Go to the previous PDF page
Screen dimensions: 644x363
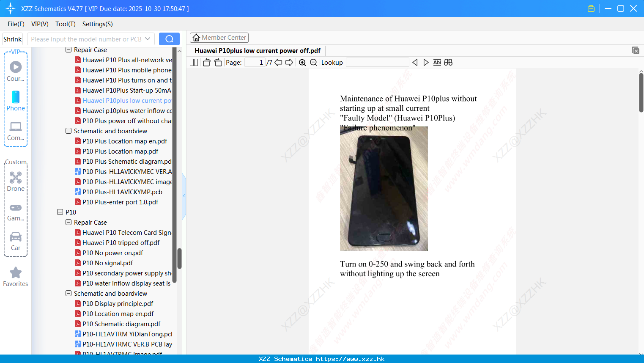pos(278,63)
